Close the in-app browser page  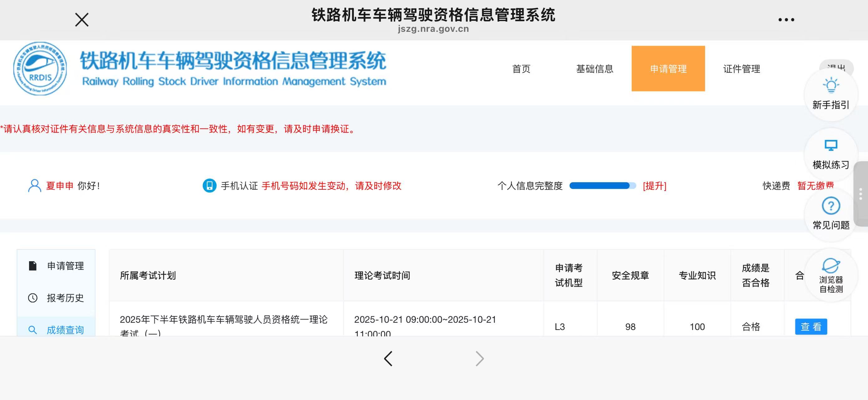(x=81, y=20)
